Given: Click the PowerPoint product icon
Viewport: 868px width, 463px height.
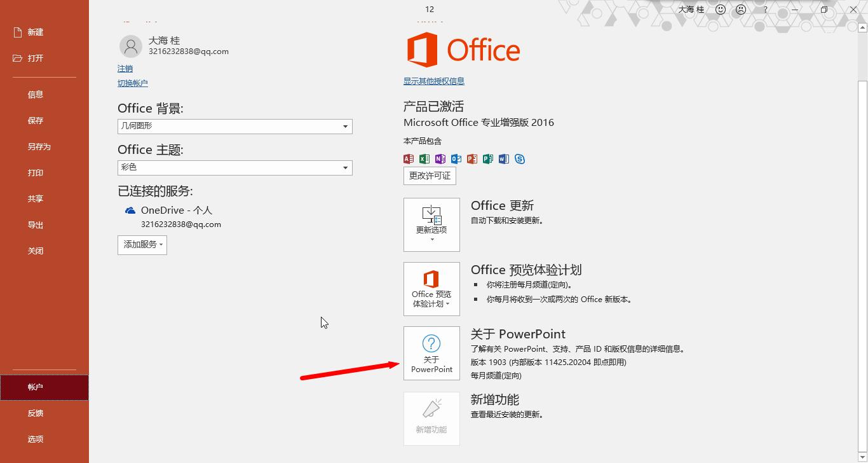Looking at the screenshot, I should pyautogui.click(x=472, y=159).
